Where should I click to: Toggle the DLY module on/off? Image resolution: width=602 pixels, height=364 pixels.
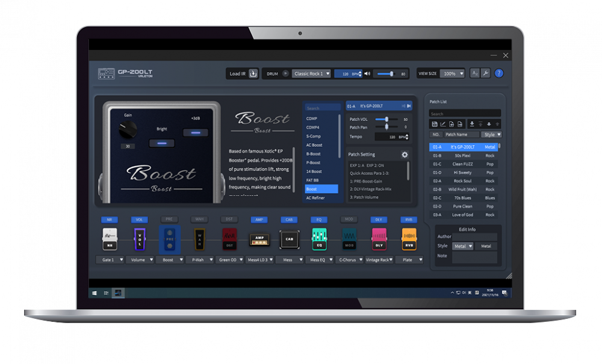379,220
